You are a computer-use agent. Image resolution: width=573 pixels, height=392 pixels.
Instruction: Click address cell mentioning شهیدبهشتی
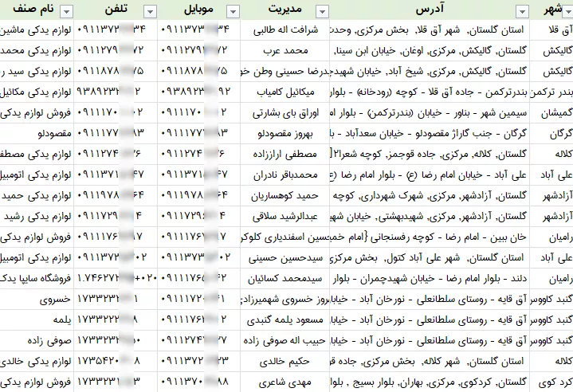point(430,217)
